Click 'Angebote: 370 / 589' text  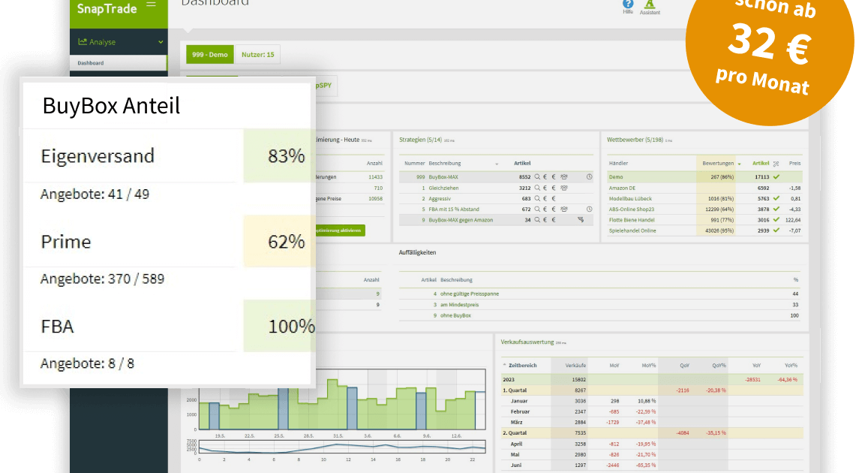point(103,279)
